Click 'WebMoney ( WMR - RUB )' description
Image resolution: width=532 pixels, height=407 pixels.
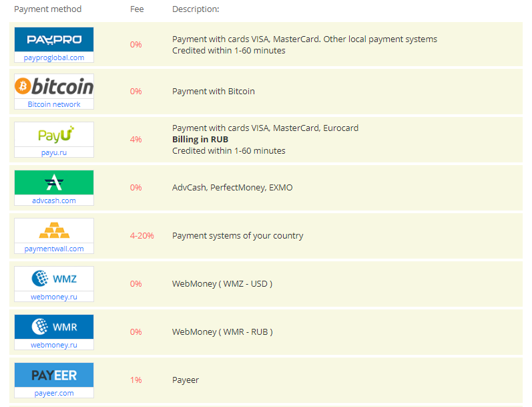pos(222,332)
